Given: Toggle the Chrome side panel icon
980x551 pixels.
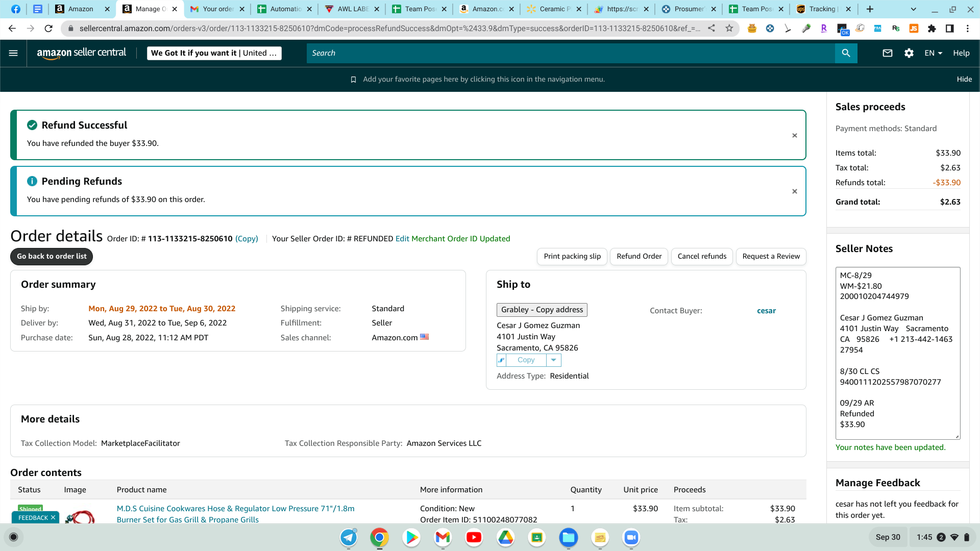Looking at the screenshot, I should 950,29.
